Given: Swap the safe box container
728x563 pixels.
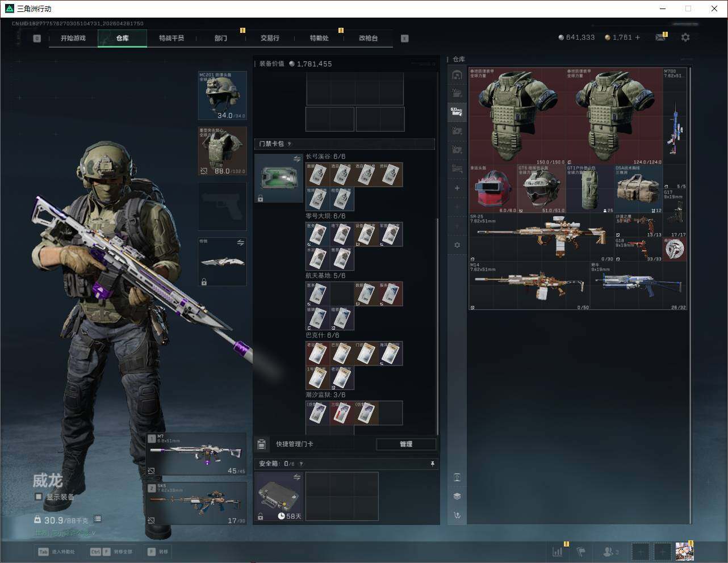Looking at the screenshot, I should click(297, 477).
